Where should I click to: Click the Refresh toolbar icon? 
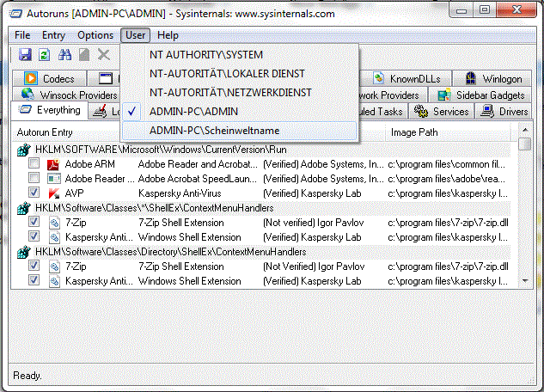(45, 55)
